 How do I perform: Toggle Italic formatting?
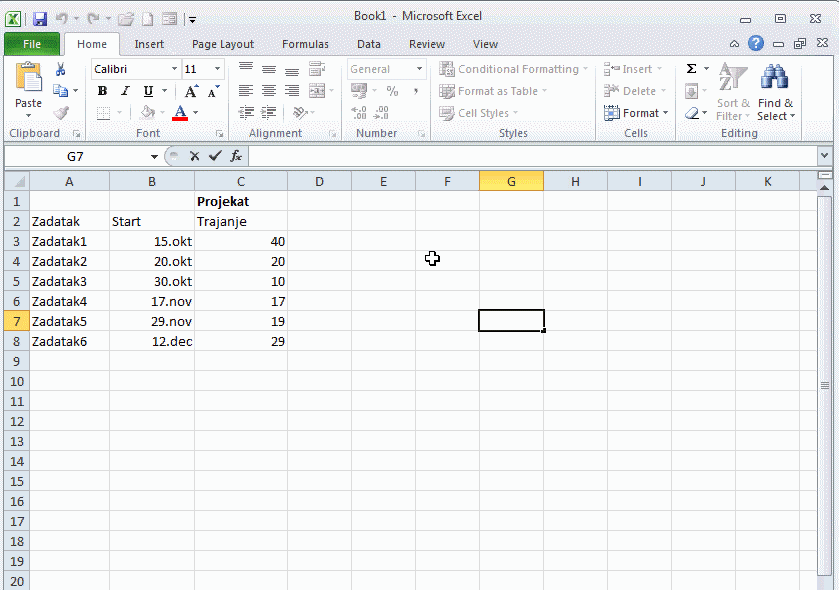(125, 91)
